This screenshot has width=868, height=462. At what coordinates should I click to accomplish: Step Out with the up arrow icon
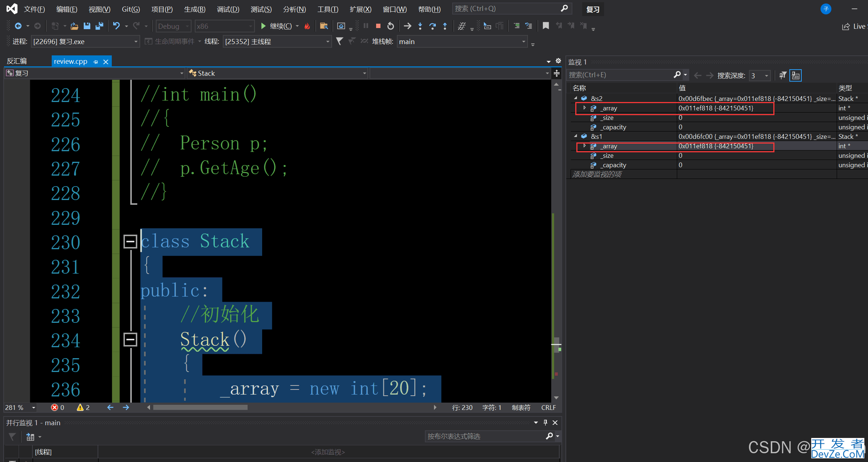click(445, 26)
